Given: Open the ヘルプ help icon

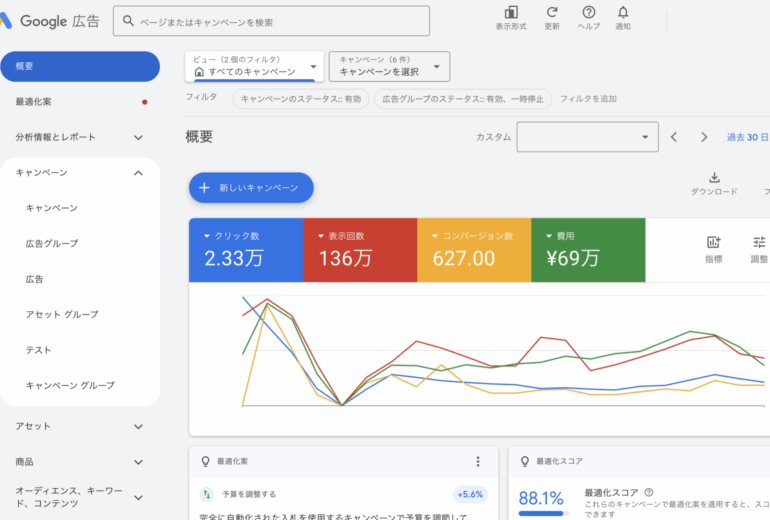Looking at the screenshot, I should (588, 12).
